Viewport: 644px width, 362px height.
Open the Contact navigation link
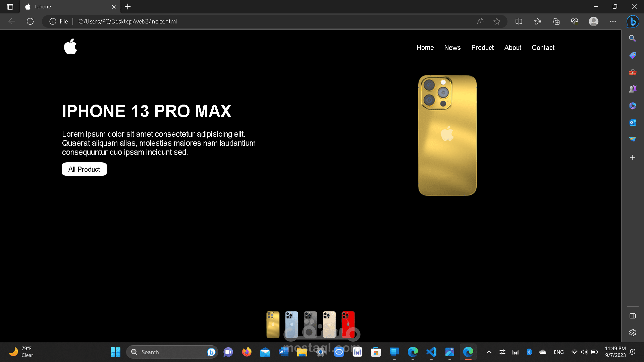543,48
